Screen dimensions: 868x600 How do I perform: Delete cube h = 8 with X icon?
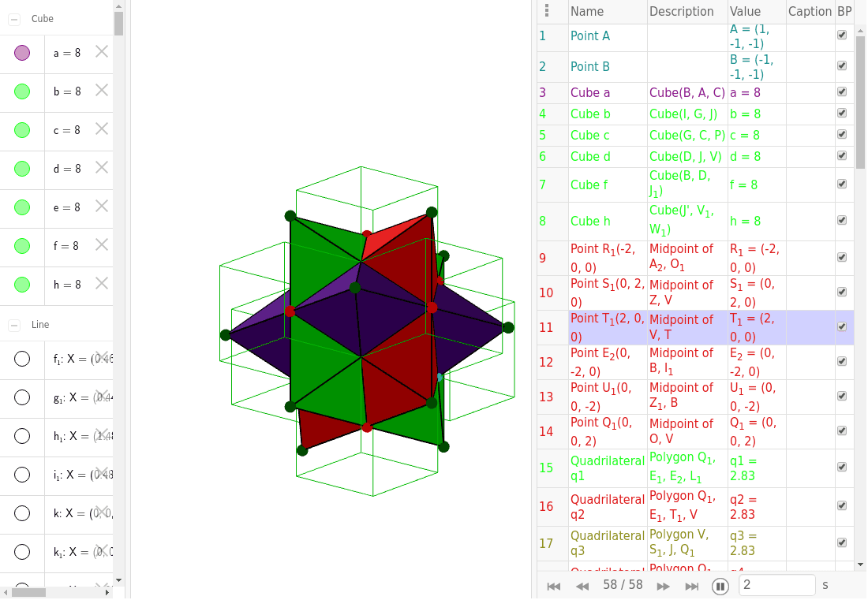pyautogui.click(x=102, y=283)
